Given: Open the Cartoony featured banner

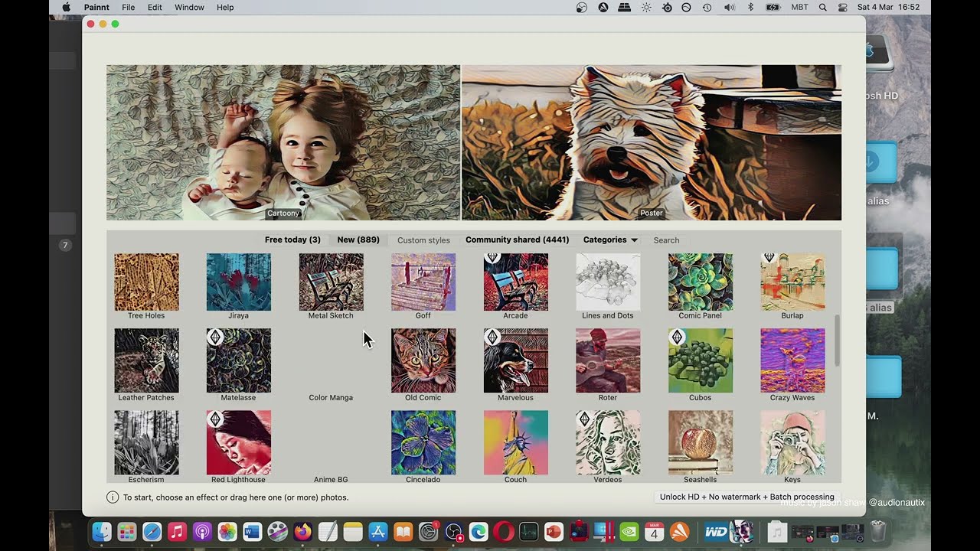Looking at the screenshot, I should click(283, 142).
